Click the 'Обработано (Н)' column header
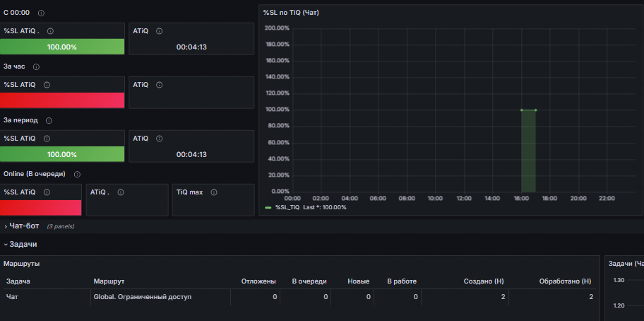Screen dimensions: 644x321 click(565, 281)
